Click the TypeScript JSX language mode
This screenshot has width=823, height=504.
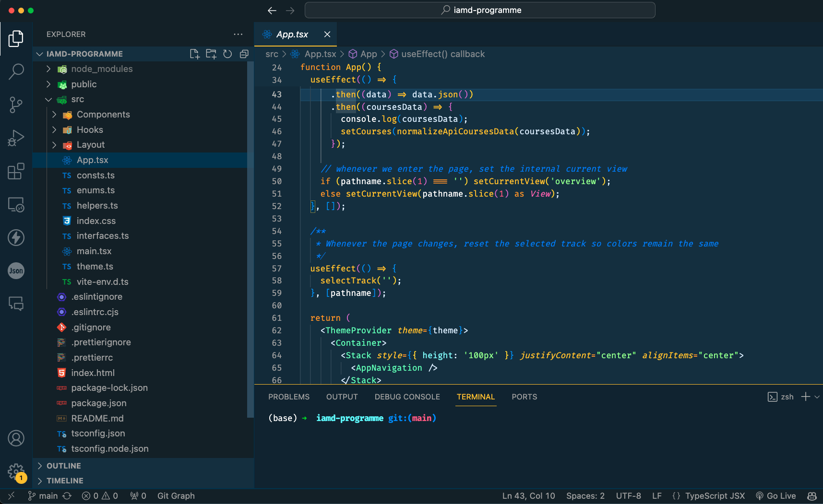[x=715, y=496]
